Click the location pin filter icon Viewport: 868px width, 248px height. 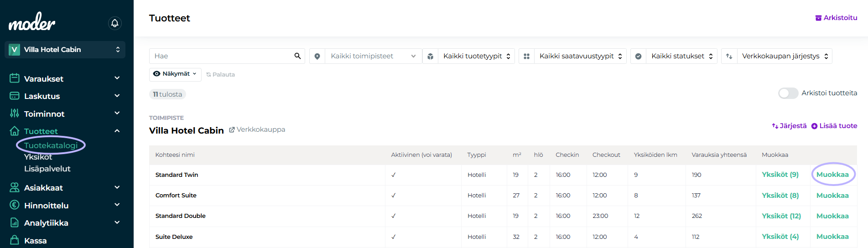(x=317, y=56)
